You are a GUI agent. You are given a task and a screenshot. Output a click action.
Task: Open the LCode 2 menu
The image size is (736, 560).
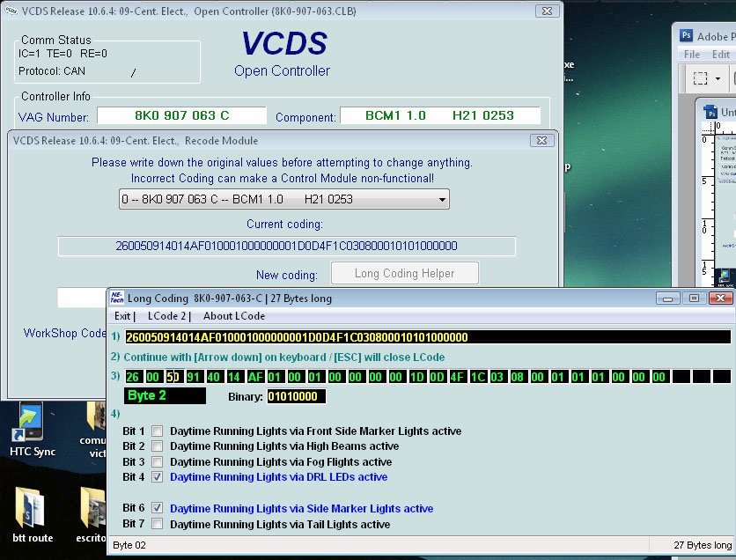pyautogui.click(x=166, y=316)
